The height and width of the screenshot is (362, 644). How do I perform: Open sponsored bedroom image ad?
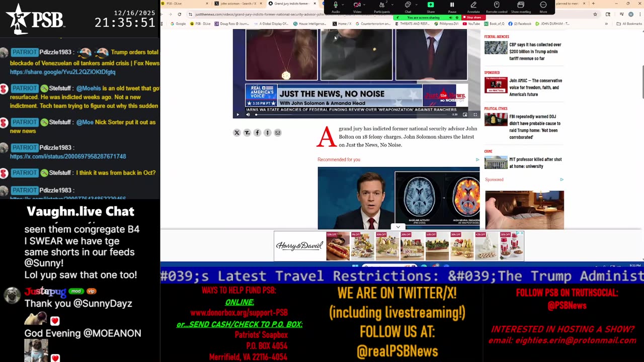click(524, 210)
